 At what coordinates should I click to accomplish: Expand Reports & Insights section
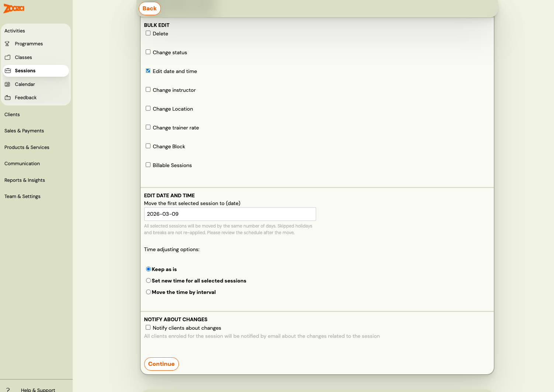tap(25, 180)
